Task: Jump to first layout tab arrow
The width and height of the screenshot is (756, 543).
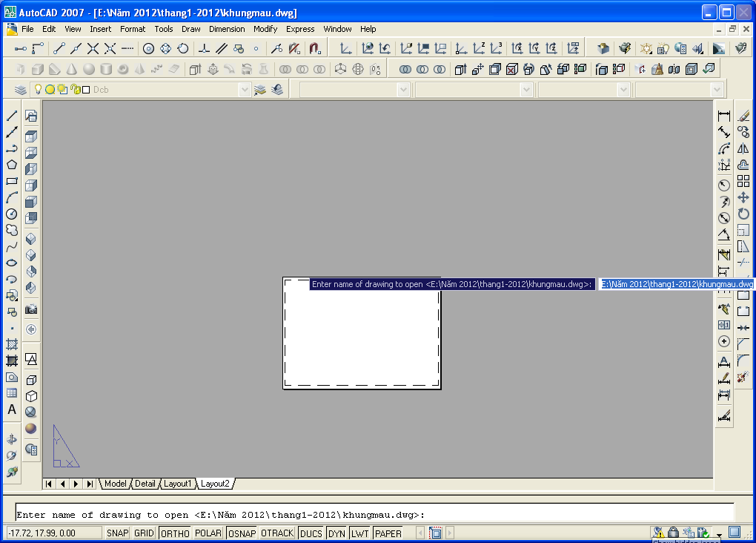Action: (48, 484)
